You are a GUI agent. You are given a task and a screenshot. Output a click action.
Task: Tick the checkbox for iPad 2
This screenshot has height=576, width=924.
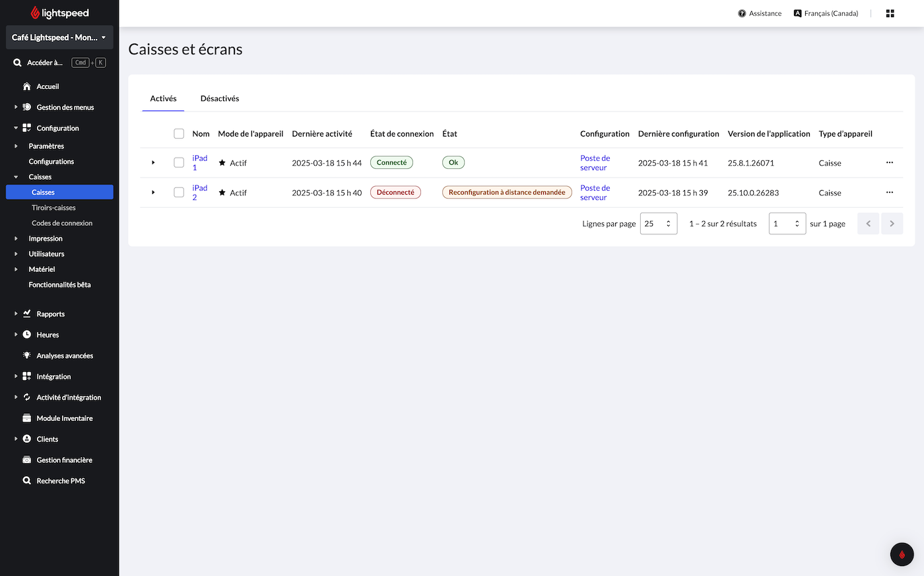coord(179,193)
